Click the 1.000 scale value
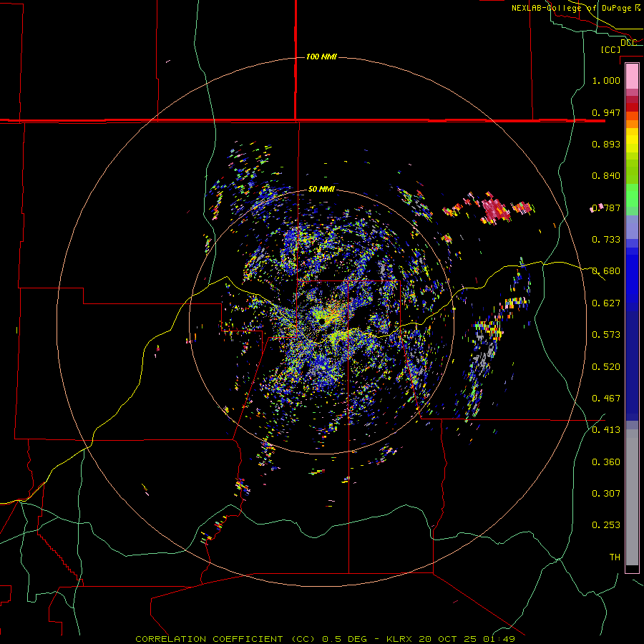The height and width of the screenshot is (644, 644). pos(606,80)
